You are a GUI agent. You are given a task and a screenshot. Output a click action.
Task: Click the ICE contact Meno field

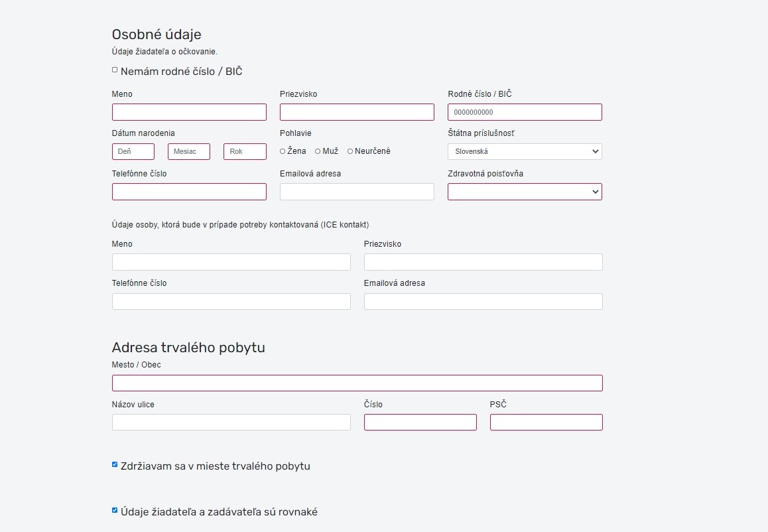click(x=231, y=262)
